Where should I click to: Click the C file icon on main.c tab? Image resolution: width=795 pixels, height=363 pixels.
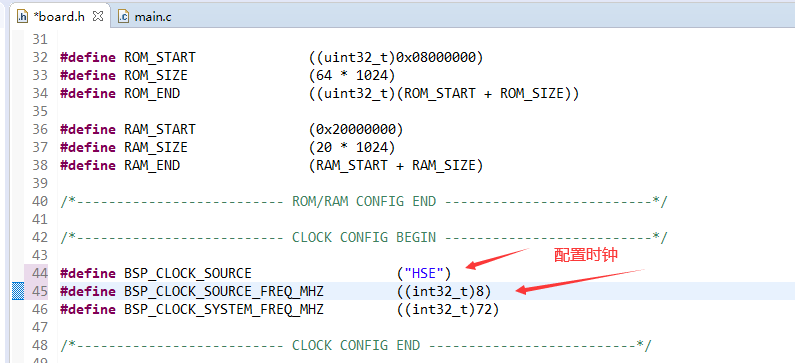point(124,17)
